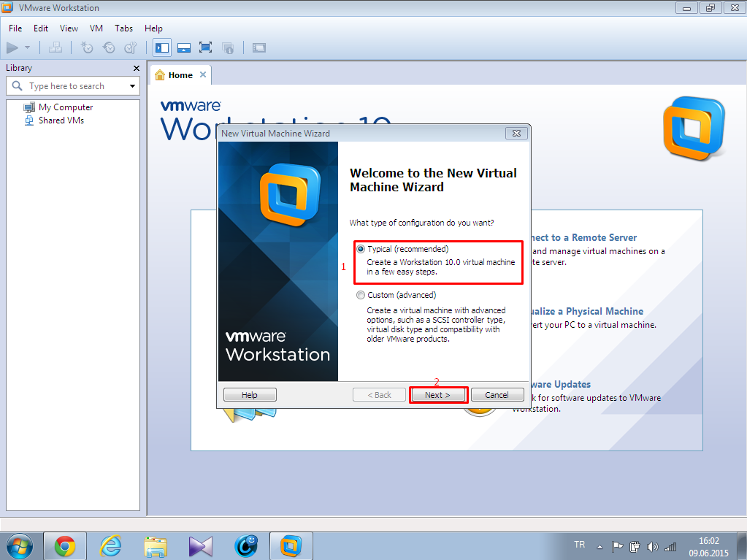Screen dimensions: 747x560
Task: Click the console view toolbar icon
Action: pos(259,47)
